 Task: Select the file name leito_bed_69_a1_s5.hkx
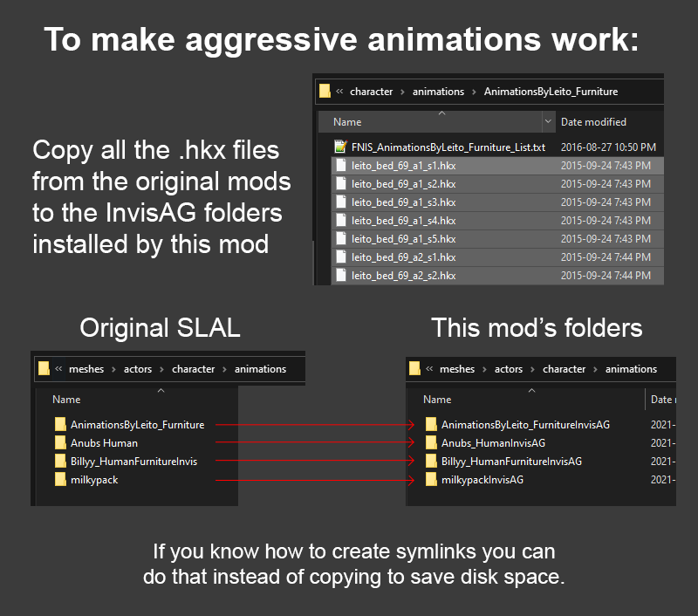tap(403, 238)
